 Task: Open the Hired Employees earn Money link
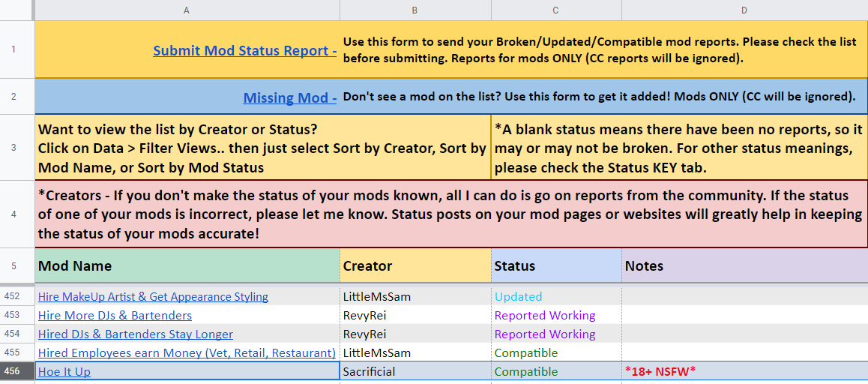pyautogui.click(x=187, y=353)
